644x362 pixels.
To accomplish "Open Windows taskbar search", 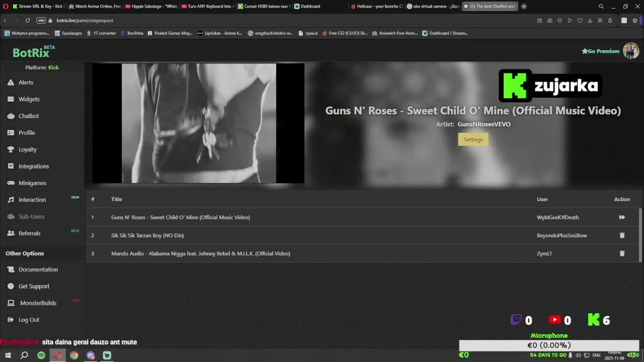I will coord(24,355).
